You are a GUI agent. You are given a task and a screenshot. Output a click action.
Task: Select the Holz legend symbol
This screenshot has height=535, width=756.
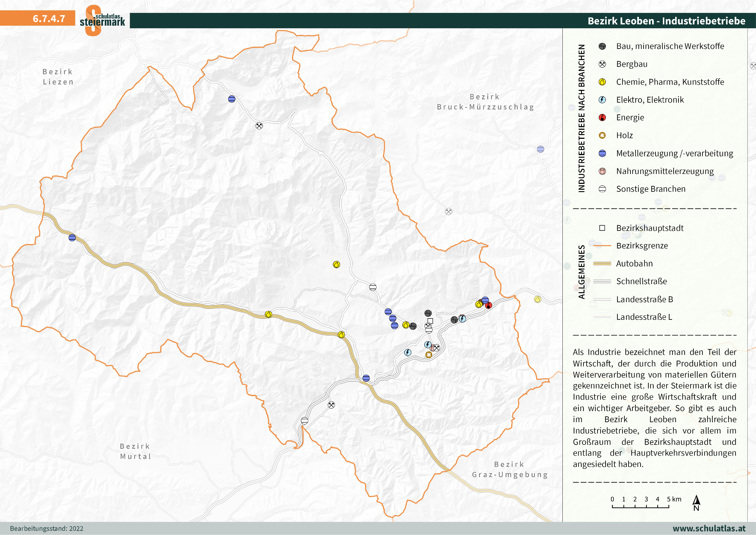point(602,135)
